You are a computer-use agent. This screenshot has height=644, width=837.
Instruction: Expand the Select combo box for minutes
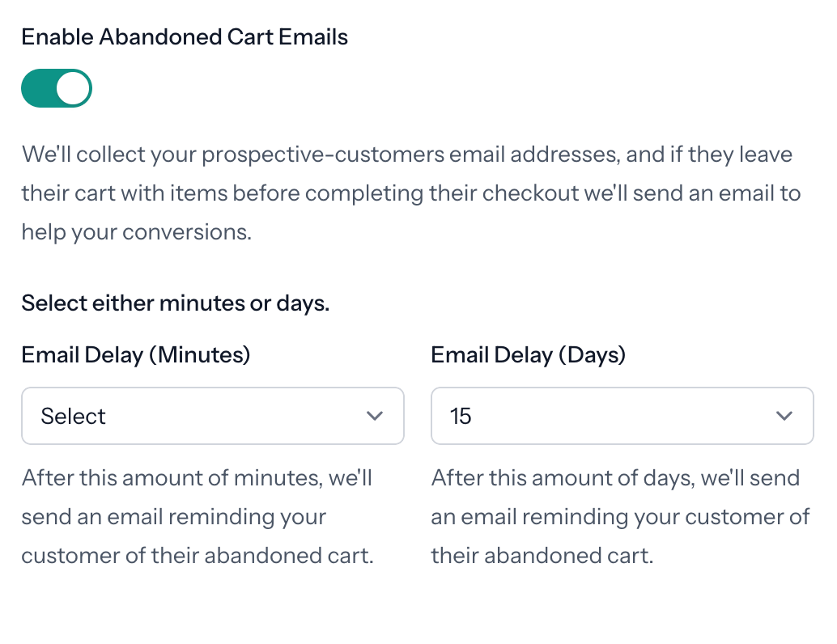click(x=212, y=416)
